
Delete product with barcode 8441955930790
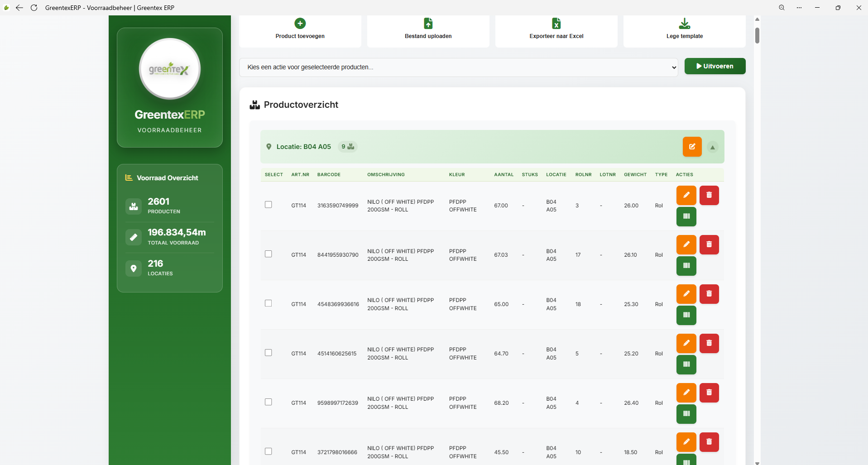(x=709, y=244)
